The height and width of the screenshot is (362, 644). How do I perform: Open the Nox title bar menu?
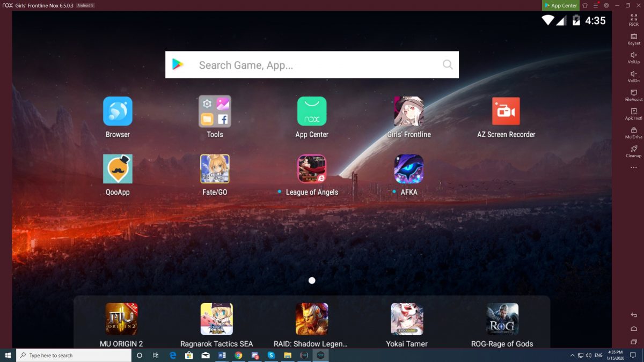coord(596,5)
